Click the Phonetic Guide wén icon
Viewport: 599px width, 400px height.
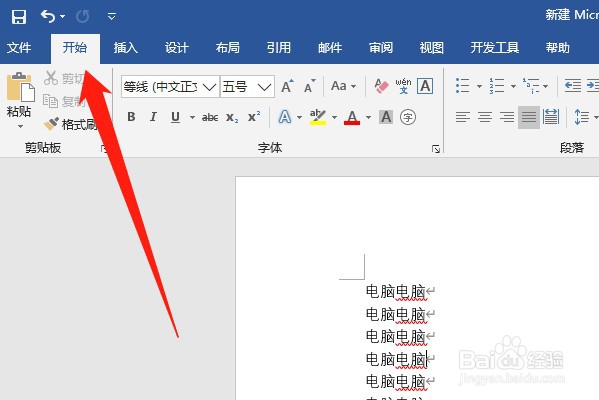(403, 86)
